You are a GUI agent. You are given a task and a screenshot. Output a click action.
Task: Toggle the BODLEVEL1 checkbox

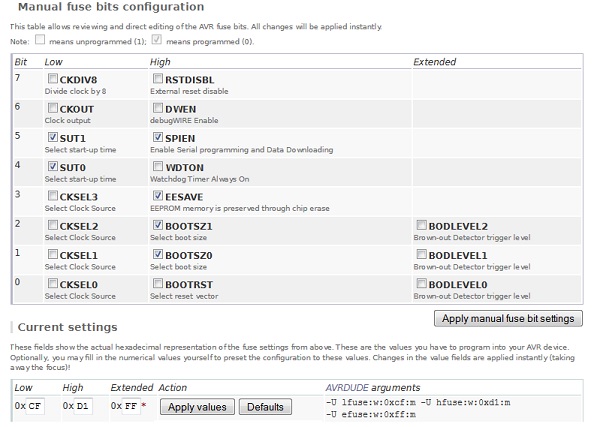[421, 254]
